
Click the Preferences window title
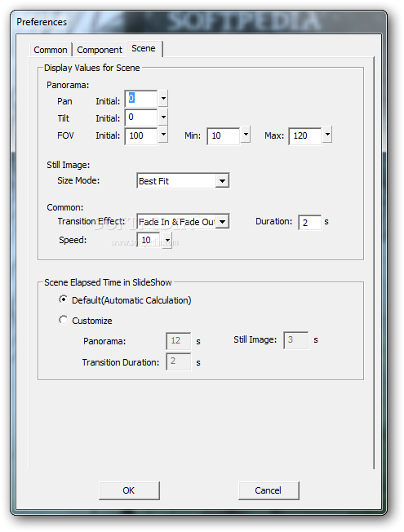(42, 22)
